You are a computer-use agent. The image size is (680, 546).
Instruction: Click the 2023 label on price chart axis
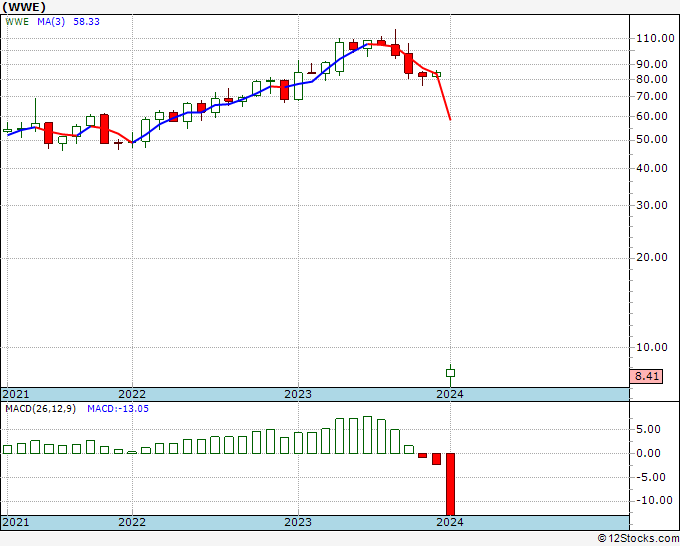click(x=298, y=394)
